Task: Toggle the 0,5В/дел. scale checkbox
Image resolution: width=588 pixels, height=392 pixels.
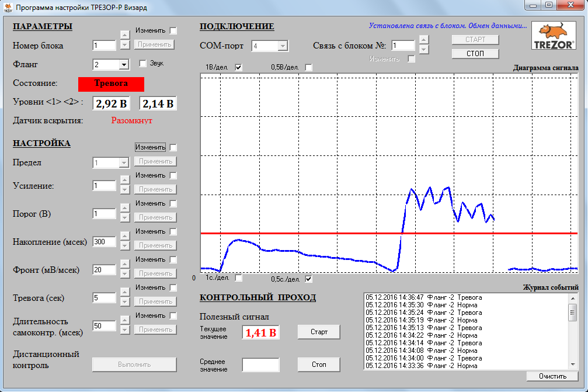Action: [308, 67]
